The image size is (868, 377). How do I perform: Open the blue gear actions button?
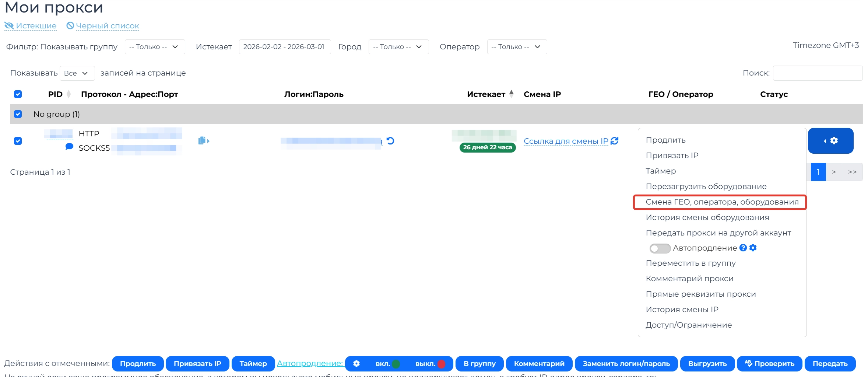[830, 141]
